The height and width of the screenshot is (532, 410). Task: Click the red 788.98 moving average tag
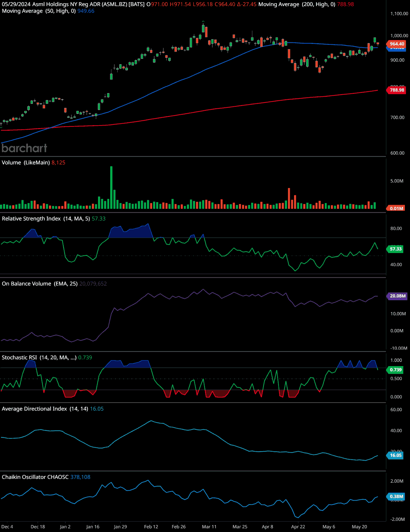(397, 90)
